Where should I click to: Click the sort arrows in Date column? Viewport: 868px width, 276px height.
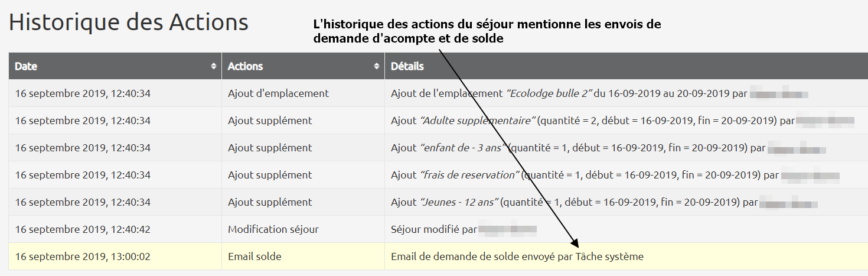(214, 67)
